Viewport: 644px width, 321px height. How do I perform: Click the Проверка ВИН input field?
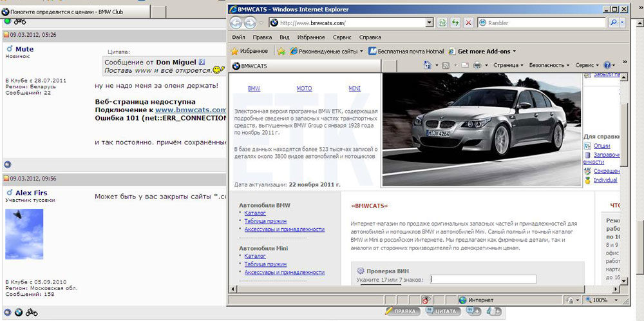(484, 280)
